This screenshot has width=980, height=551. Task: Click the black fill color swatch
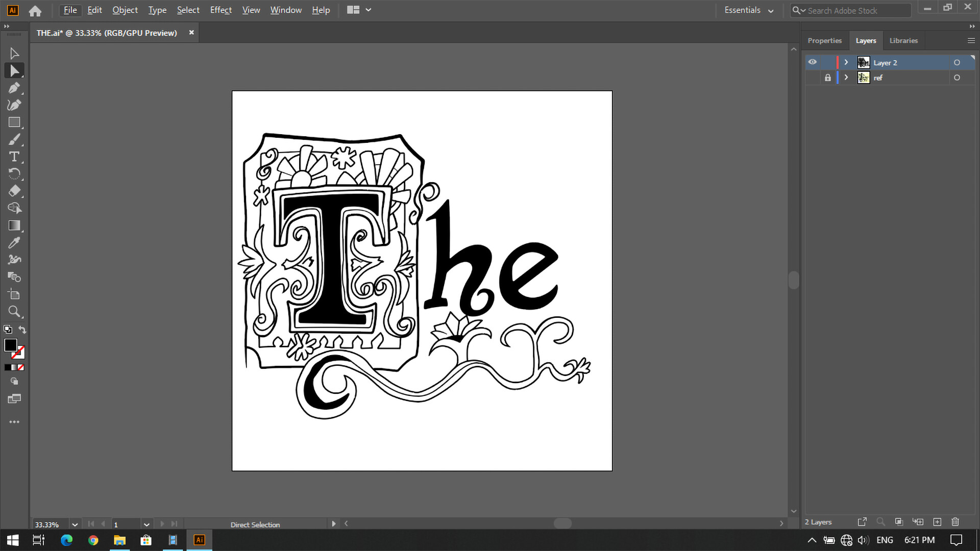[11, 345]
